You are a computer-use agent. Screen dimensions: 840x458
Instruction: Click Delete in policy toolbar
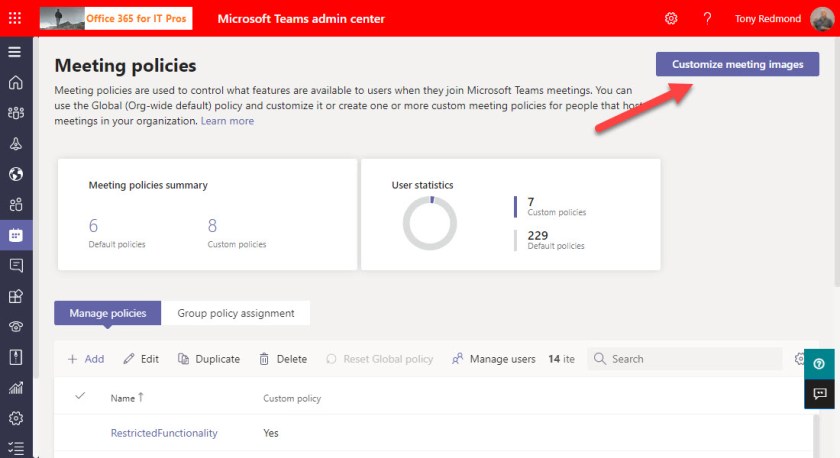pyautogui.click(x=283, y=359)
